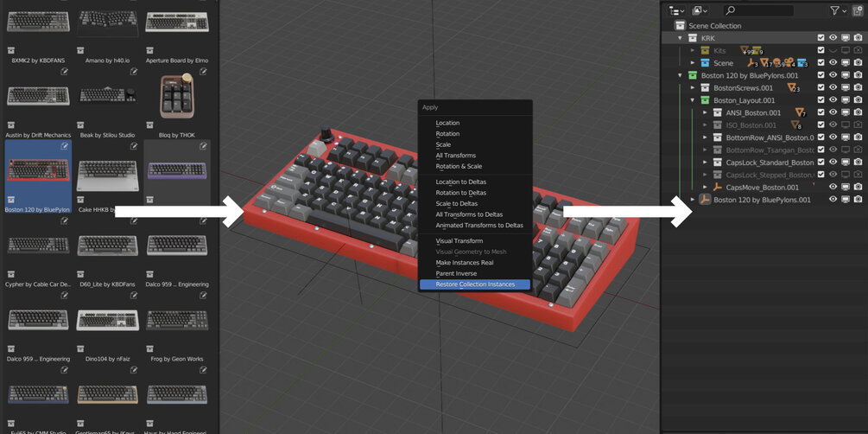
Task: Disable KRK collection in renders camera icon
Action: [x=858, y=38]
